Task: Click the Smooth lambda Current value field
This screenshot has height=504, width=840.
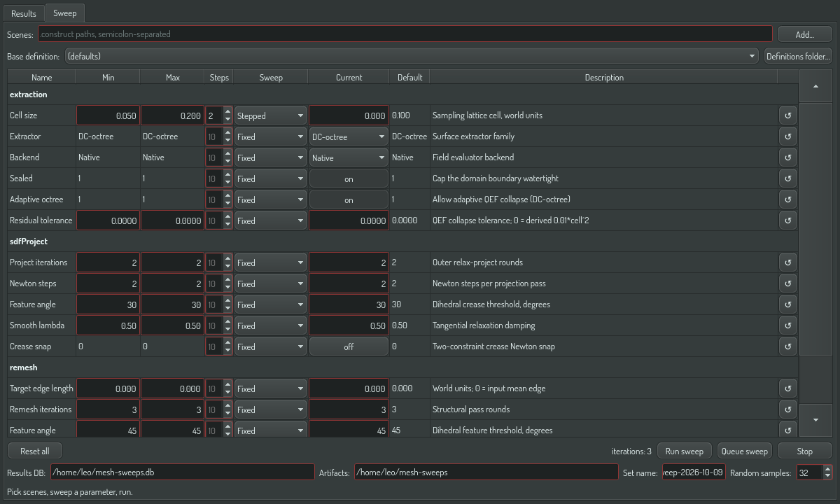Action: [349, 325]
